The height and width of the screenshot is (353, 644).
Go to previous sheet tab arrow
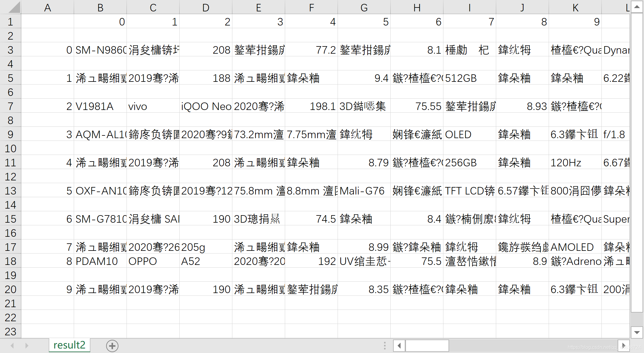12,346
